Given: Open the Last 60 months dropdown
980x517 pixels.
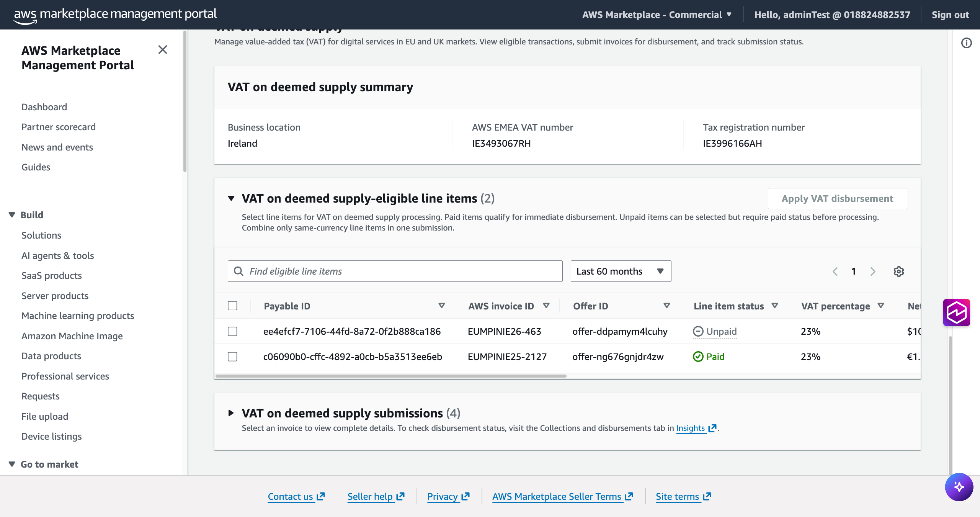Looking at the screenshot, I should (x=621, y=271).
